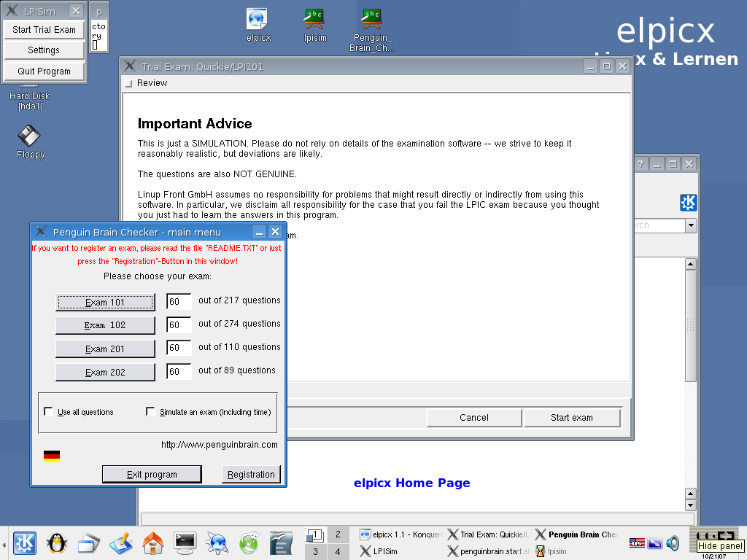Screen dimensions: 747x560
Task: Open the speaker volume tray icon
Action: tap(673, 542)
